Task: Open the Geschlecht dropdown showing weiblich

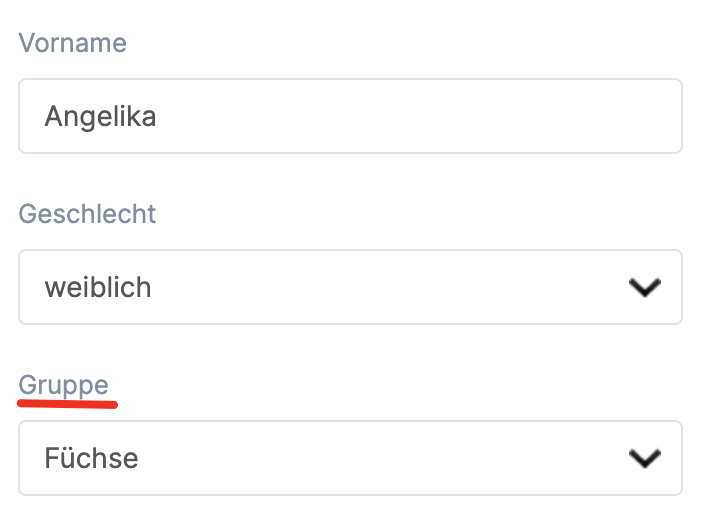Action: coord(350,288)
